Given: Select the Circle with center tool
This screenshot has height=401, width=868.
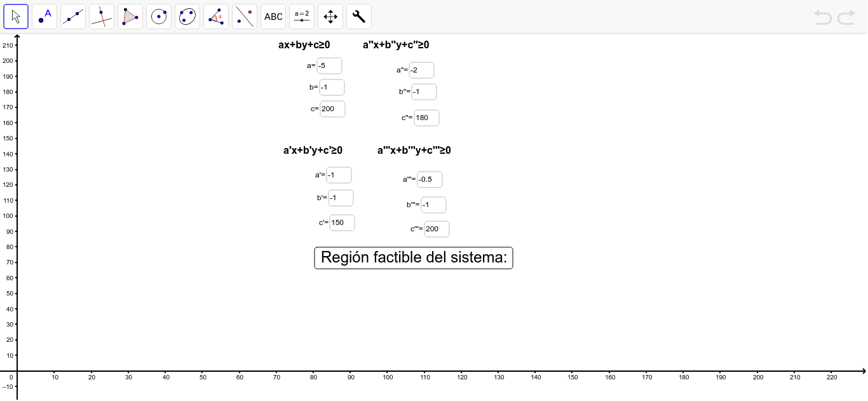Looking at the screenshot, I should point(159,17).
